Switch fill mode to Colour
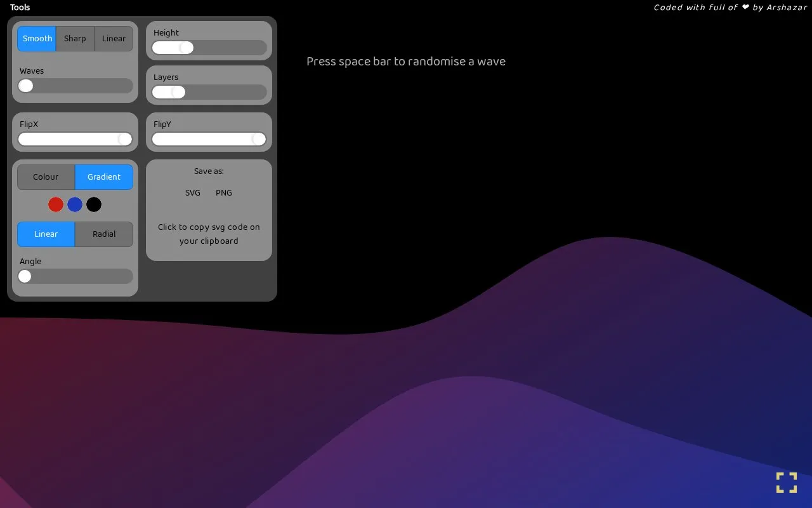Image resolution: width=812 pixels, height=508 pixels. tap(46, 177)
